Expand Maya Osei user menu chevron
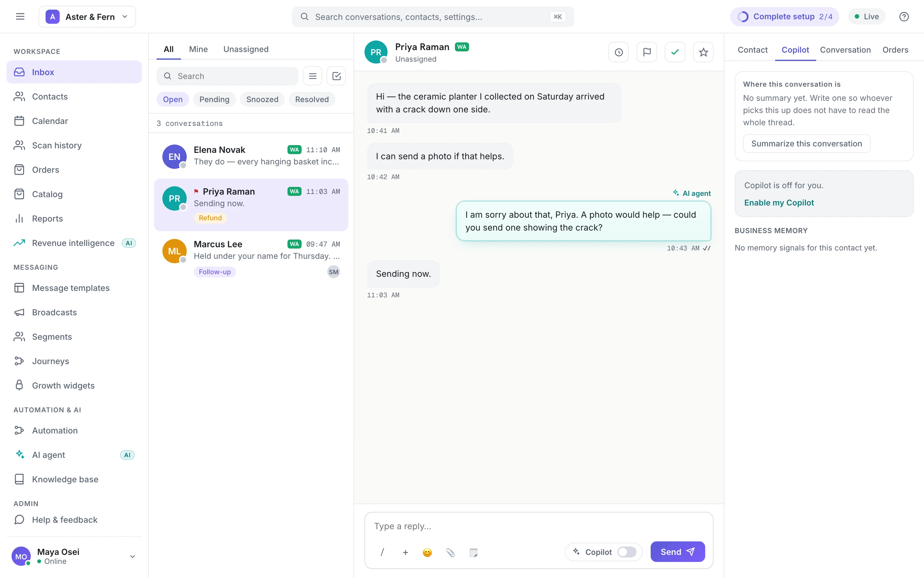 pyautogui.click(x=133, y=556)
